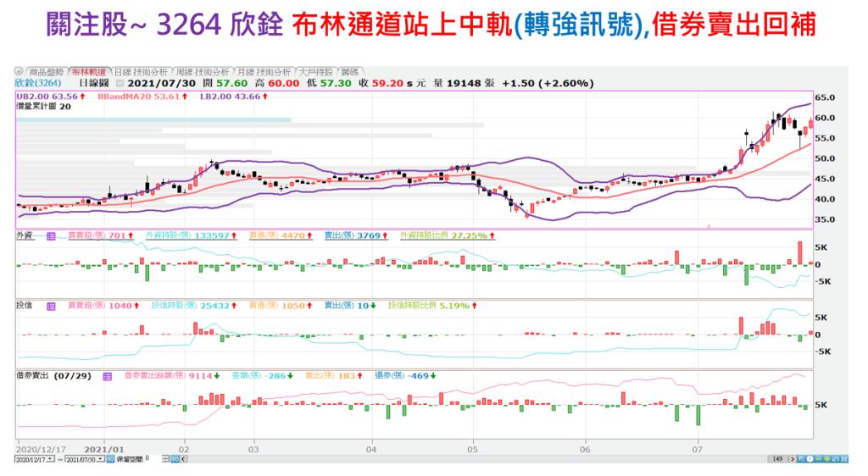Toggle the purple settings square in 借券賣出 panel
868x476 pixels.
pos(108,374)
